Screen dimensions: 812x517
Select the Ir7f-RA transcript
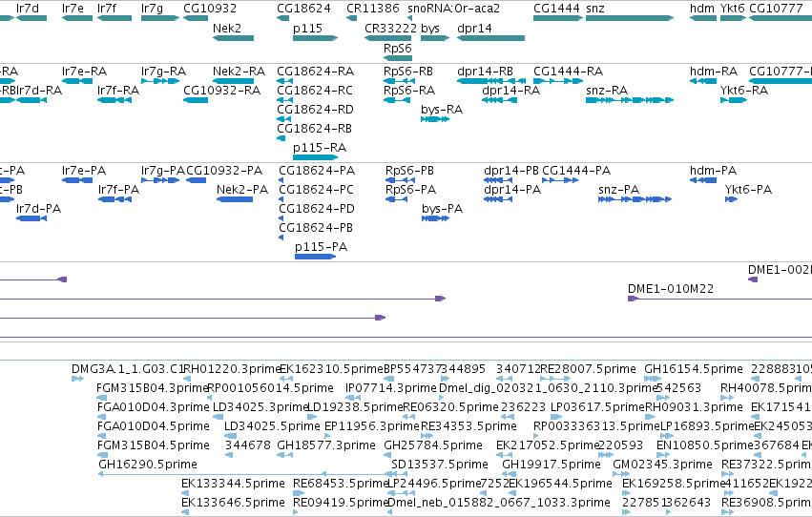[x=115, y=100]
